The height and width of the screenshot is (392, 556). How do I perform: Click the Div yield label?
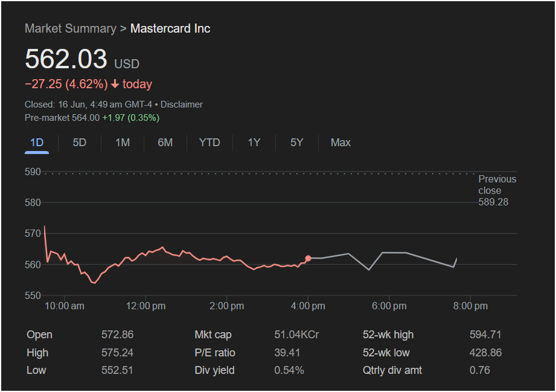(x=214, y=370)
